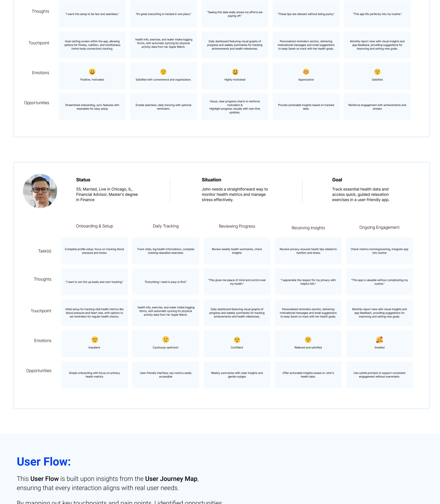Click the User Flow: heading
The height and width of the screenshot is (504, 440).
point(44,462)
